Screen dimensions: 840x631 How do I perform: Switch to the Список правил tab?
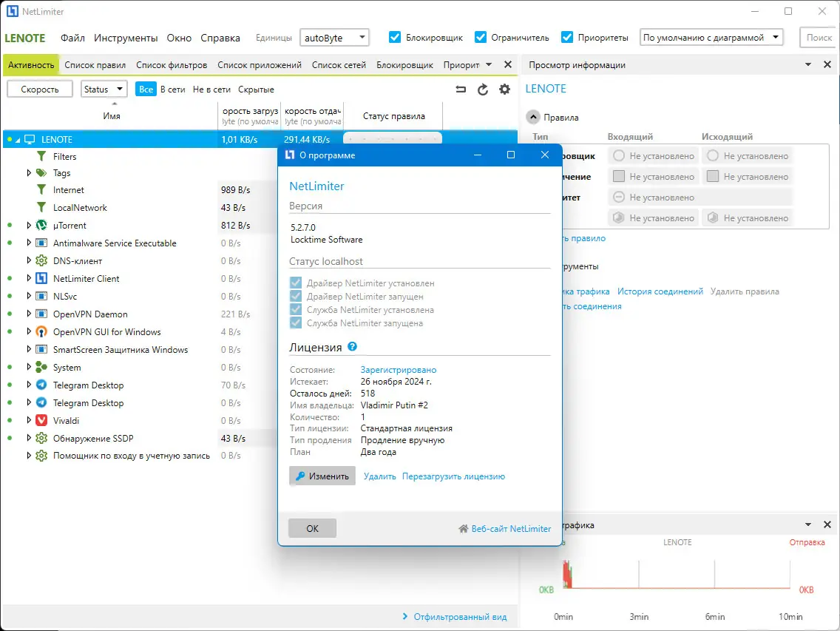pos(95,65)
